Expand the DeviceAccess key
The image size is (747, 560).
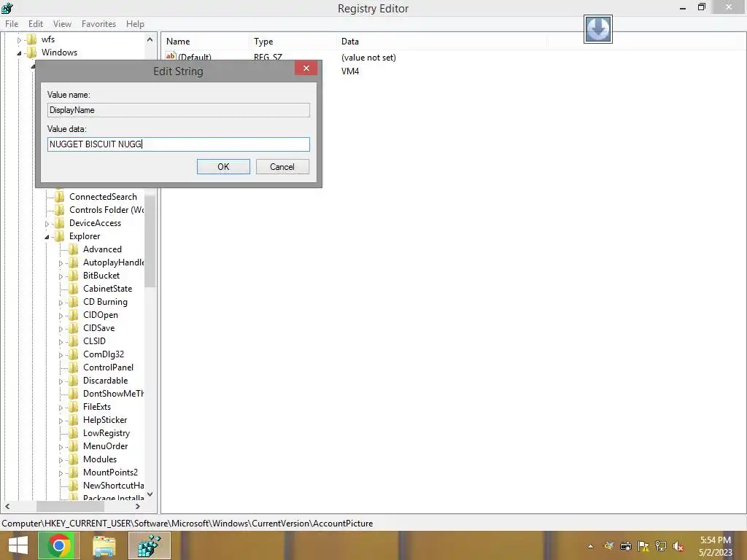coord(47,224)
